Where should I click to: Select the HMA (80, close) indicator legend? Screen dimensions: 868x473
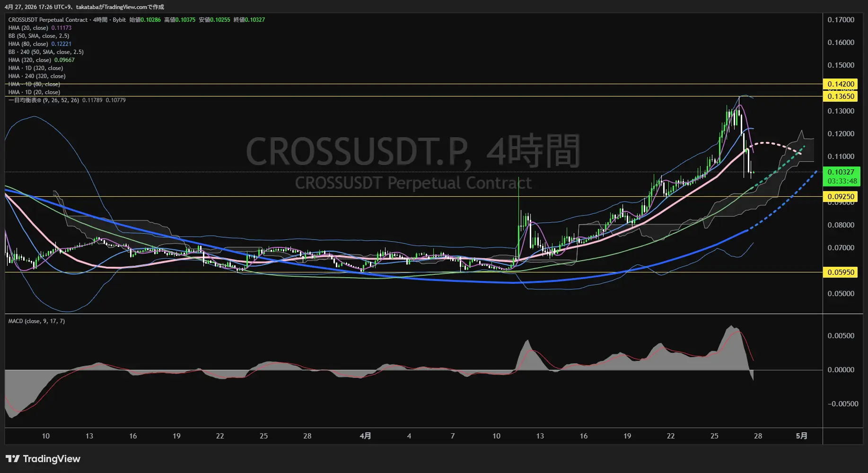[28, 44]
